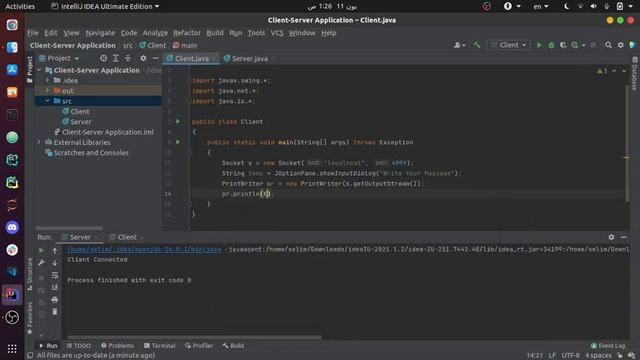Open the Refactor menu

[187, 33]
